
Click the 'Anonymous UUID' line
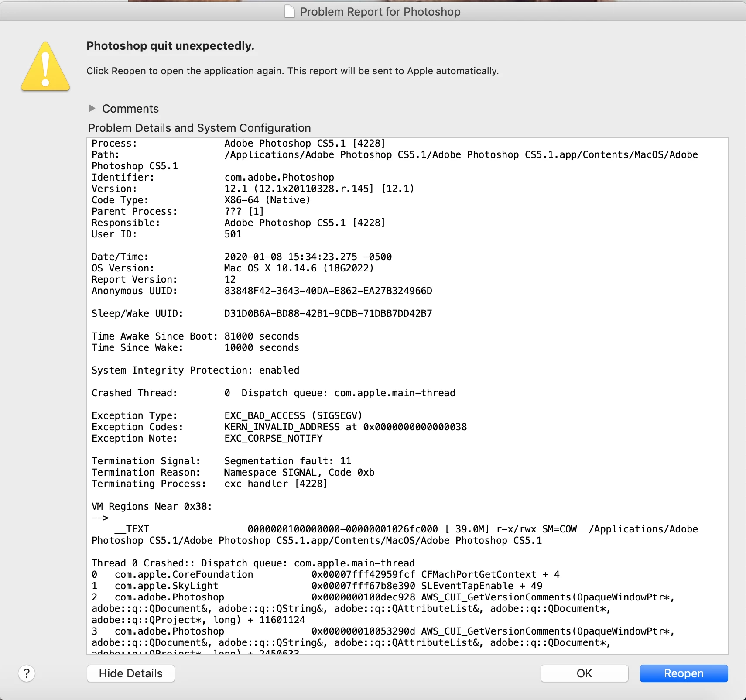pyautogui.click(x=262, y=291)
